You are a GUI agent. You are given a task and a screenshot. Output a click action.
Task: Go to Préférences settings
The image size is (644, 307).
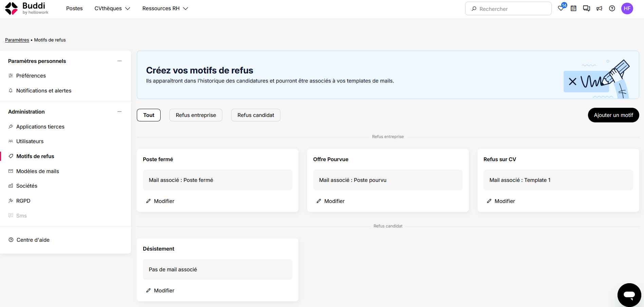pyautogui.click(x=31, y=75)
